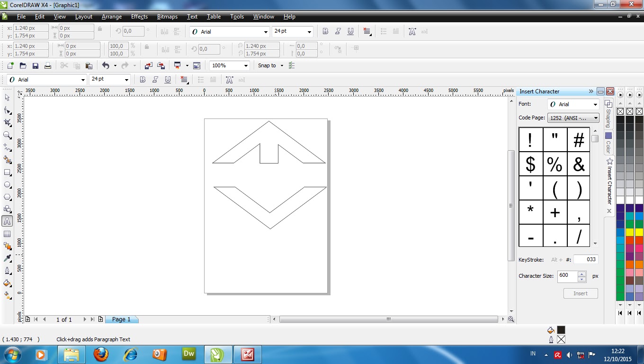
Task: Select the Page 1 tab
Action: pos(121,319)
